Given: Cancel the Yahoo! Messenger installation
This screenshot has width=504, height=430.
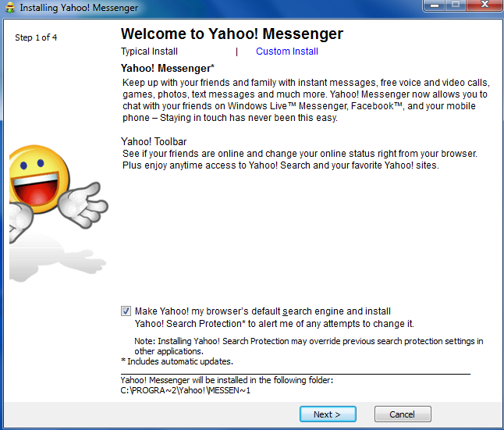Looking at the screenshot, I should point(403,414).
